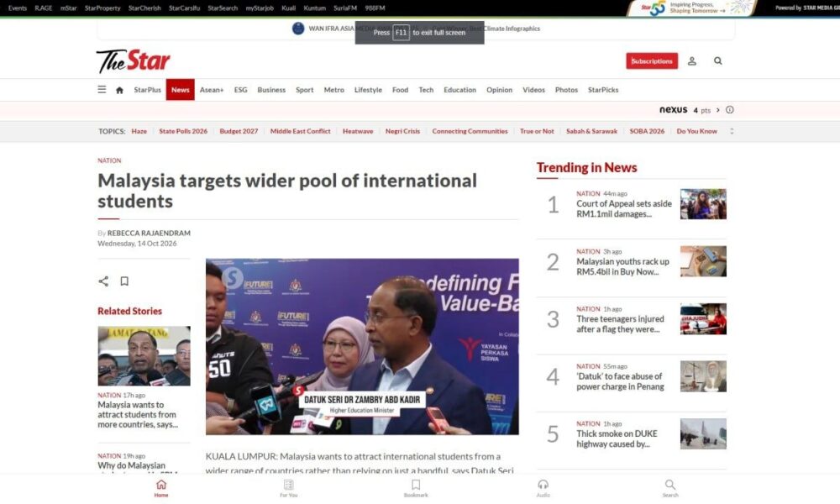This screenshot has width=840, height=504.
Task: Open 'Malaysia wants to attract students' related story
Action: tap(137, 415)
